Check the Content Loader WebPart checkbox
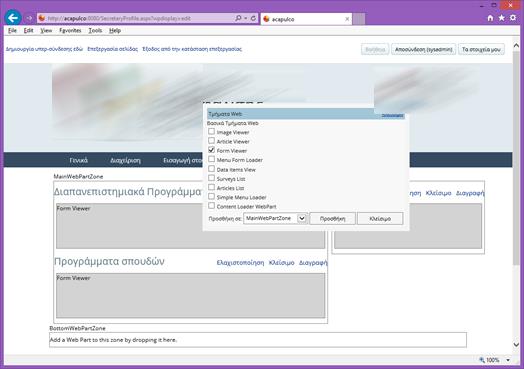Viewport: 524px width, 369px height. pos(212,206)
